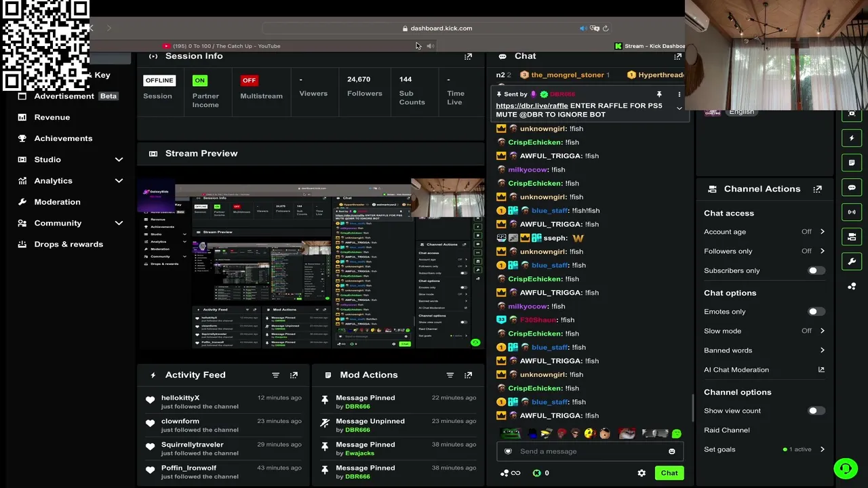Unpin the pinned chat message
868x488 pixels.
658,94
